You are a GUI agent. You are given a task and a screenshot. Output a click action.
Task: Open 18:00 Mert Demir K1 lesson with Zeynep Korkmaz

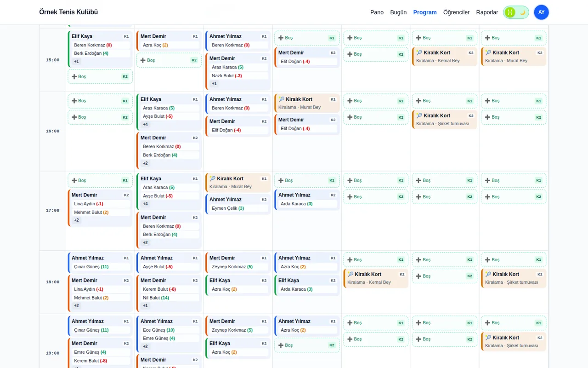(x=238, y=263)
